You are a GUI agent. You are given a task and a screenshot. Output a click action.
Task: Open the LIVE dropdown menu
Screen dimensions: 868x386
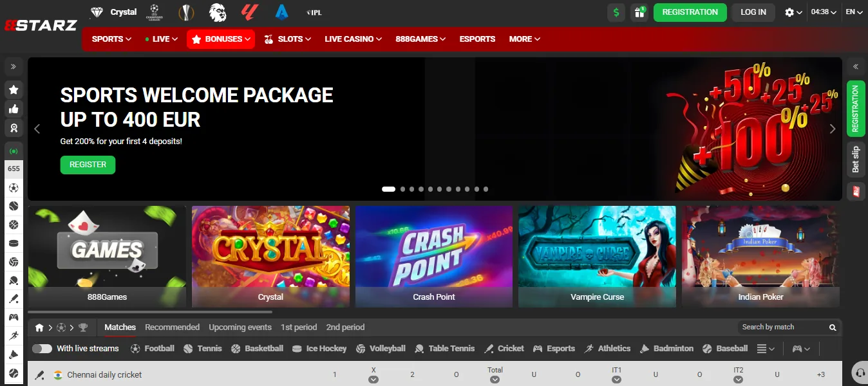(x=161, y=39)
